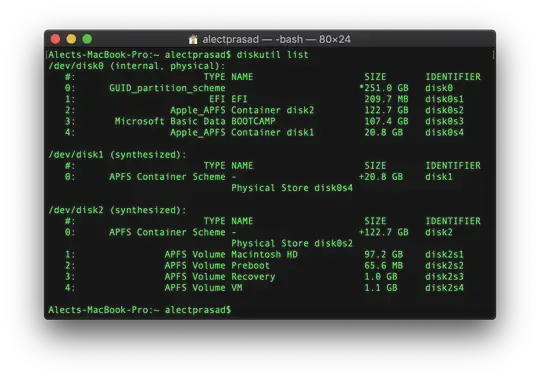The image size is (540, 378).
Task: Click the 107.4 GB size value
Action: point(386,121)
